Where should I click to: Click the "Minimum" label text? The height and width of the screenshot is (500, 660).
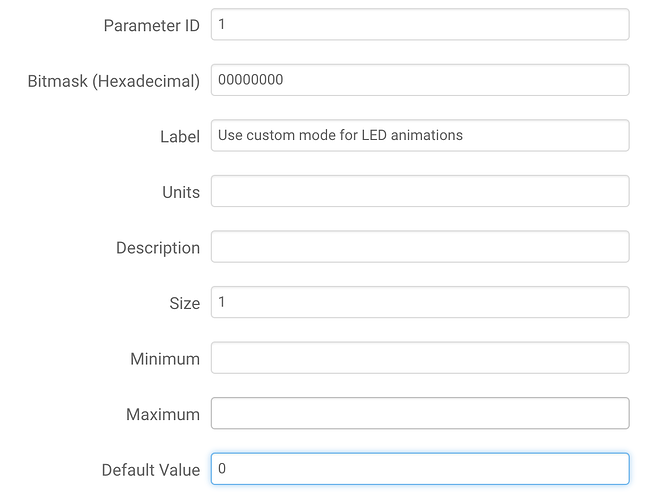164,359
